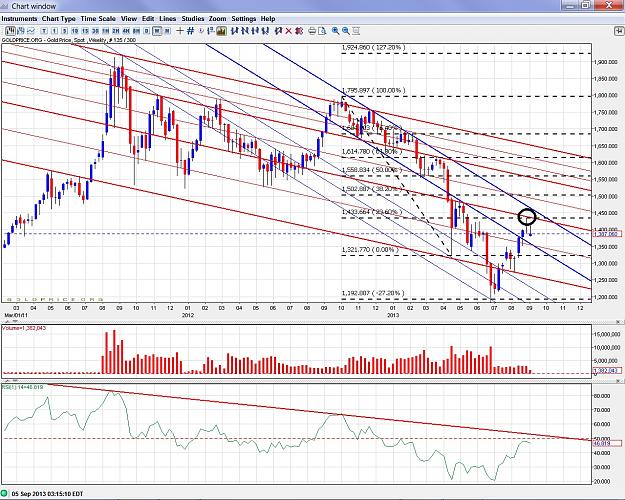Switch to 2H timeframe
This screenshot has height=500, width=625.
point(116,31)
